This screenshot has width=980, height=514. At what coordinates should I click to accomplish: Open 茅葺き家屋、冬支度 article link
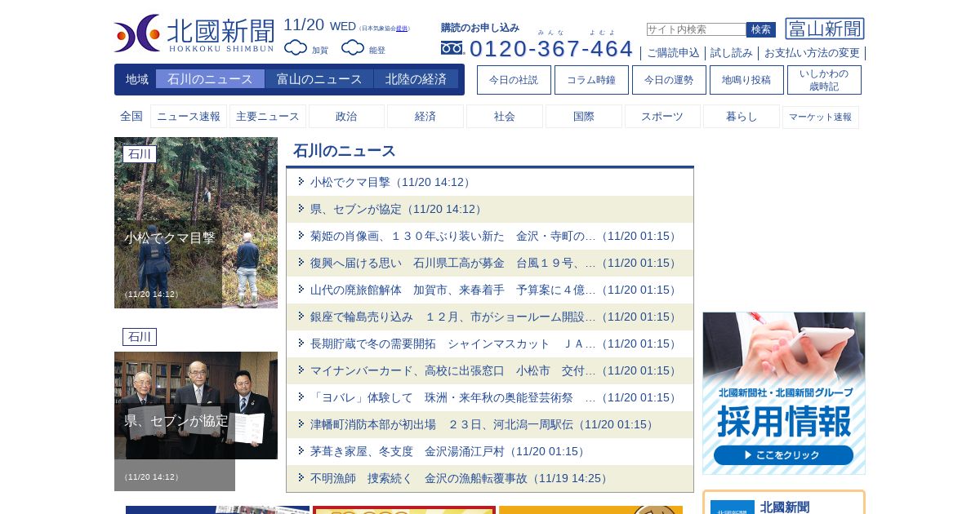448,451
